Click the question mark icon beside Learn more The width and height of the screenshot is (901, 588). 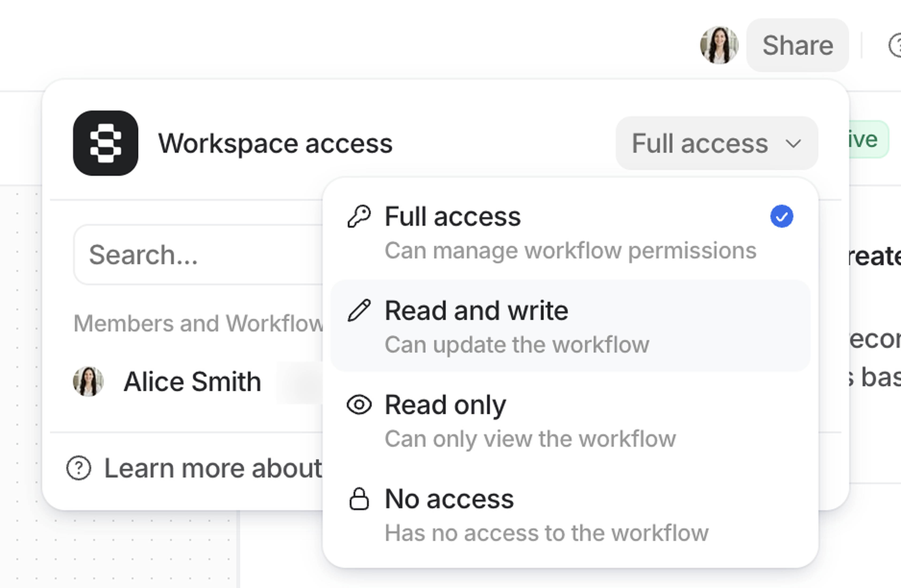pos(78,468)
